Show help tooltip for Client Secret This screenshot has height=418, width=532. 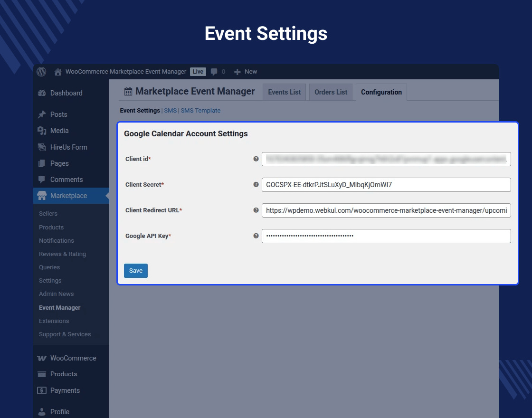tap(256, 185)
